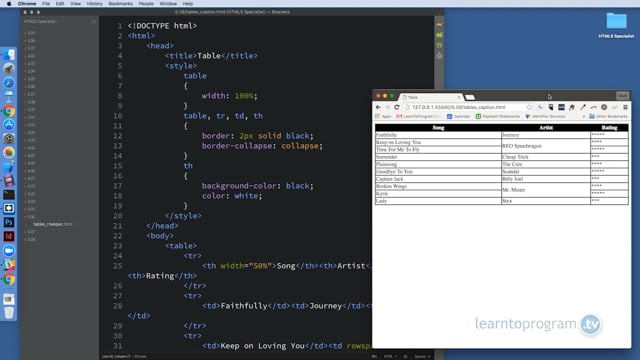This screenshot has width=640, height=360.
Task: Select the Table tab in Chrome
Action: (x=431, y=97)
